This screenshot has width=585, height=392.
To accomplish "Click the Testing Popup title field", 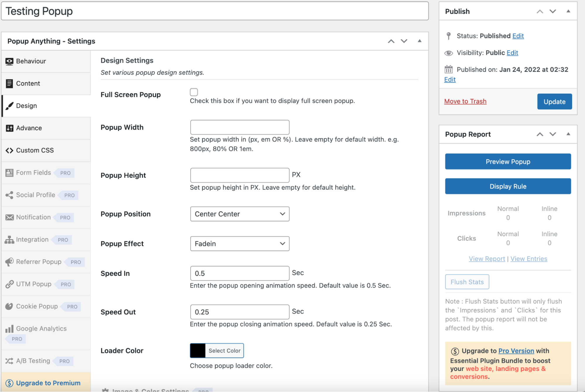I will pos(215,11).
